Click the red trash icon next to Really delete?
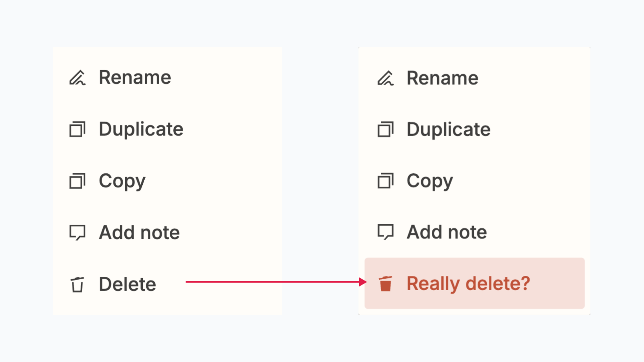The width and height of the screenshot is (644, 362). pyautogui.click(x=386, y=283)
